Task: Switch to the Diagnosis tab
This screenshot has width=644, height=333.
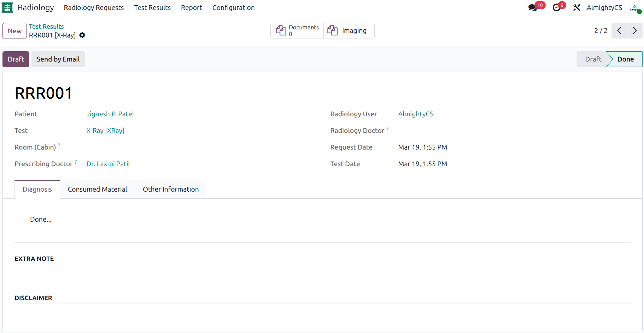Action: point(37,189)
